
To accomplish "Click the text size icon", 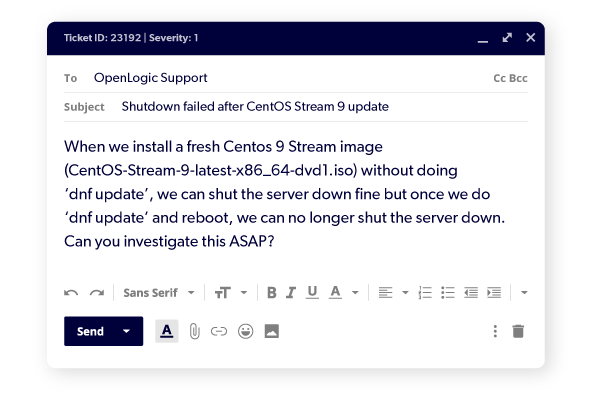I will click(223, 293).
